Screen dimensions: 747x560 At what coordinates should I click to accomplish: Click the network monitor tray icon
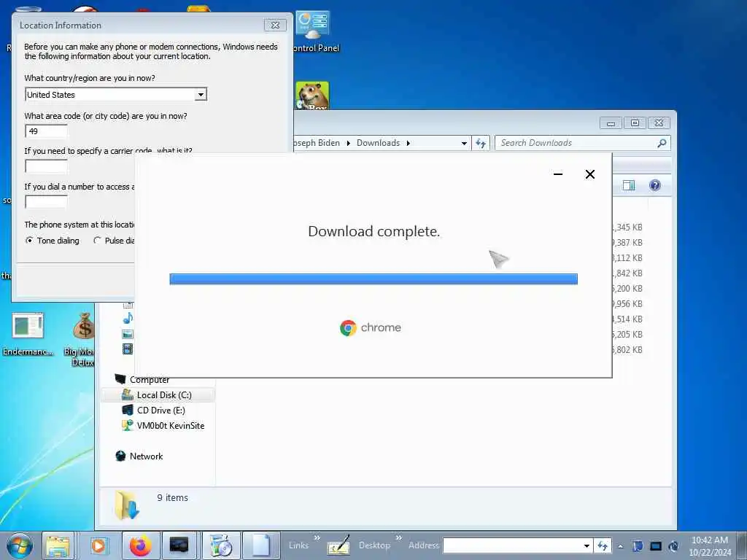point(656,546)
